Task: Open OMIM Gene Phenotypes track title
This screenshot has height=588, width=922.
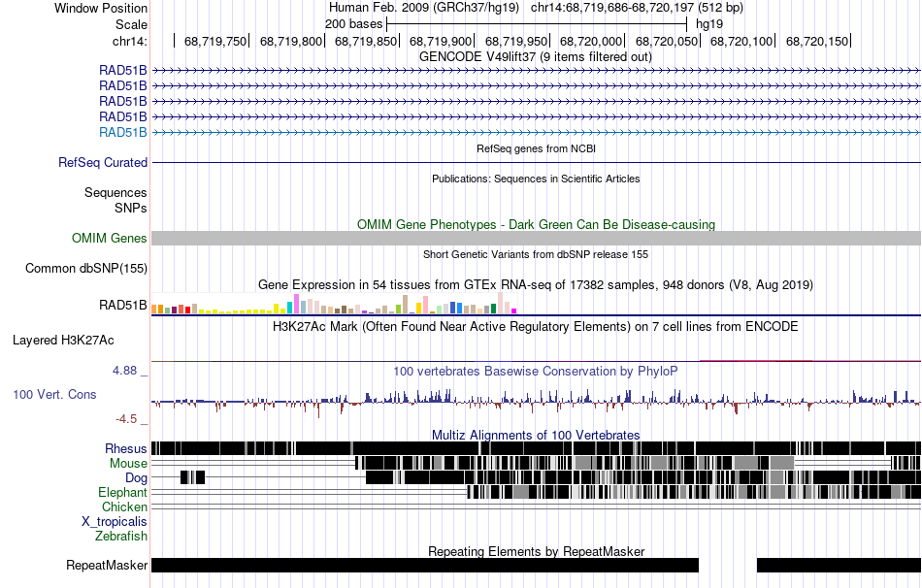Action: pyautogui.click(x=537, y=224)
